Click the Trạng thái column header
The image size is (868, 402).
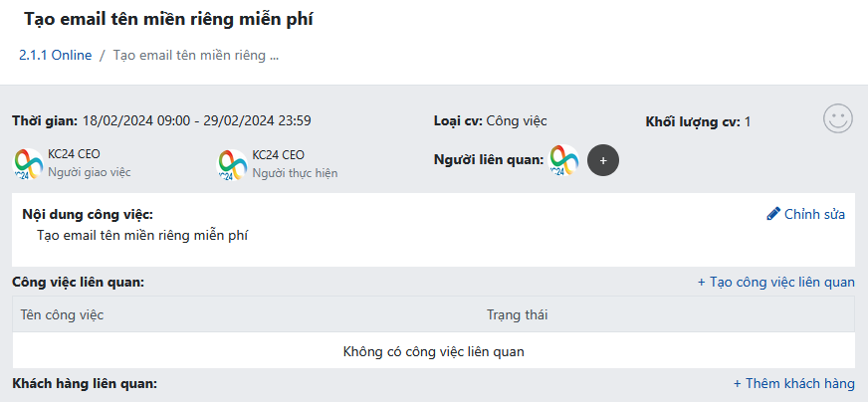coord(517,315)
